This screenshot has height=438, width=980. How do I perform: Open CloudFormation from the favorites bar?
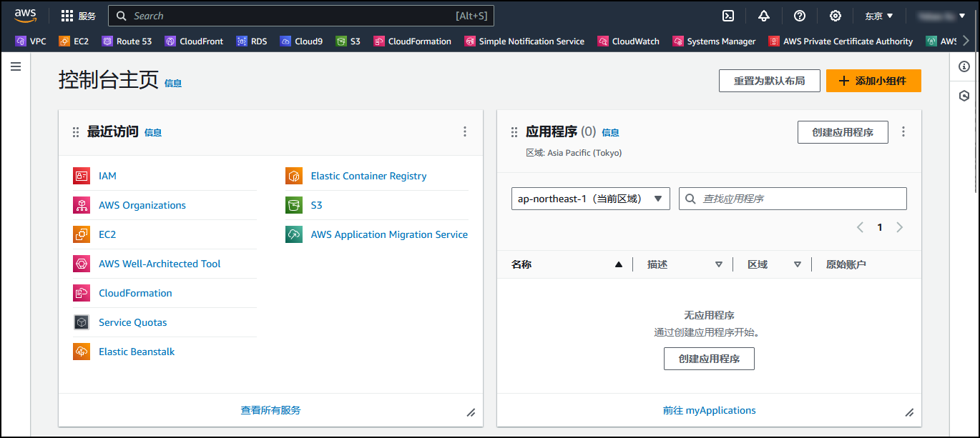(x=412, y=41)
